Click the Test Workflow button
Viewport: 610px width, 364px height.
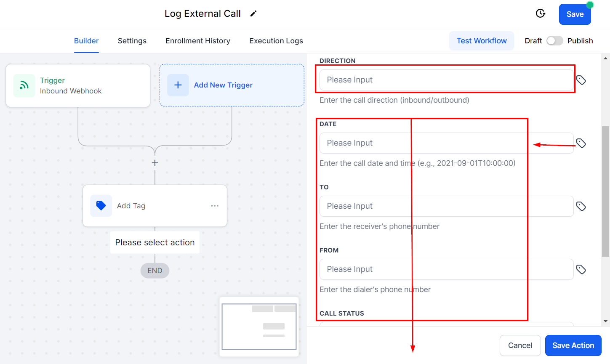pos(482,41)
